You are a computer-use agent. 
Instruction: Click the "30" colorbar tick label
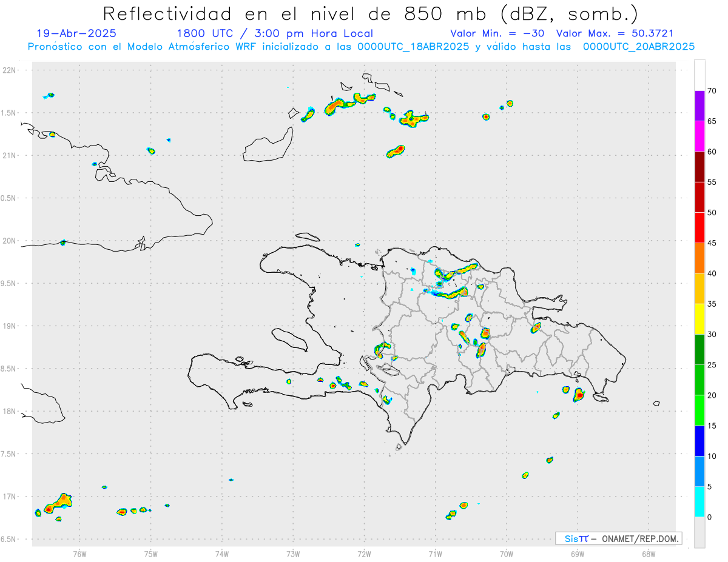click(x=712, y=335)
